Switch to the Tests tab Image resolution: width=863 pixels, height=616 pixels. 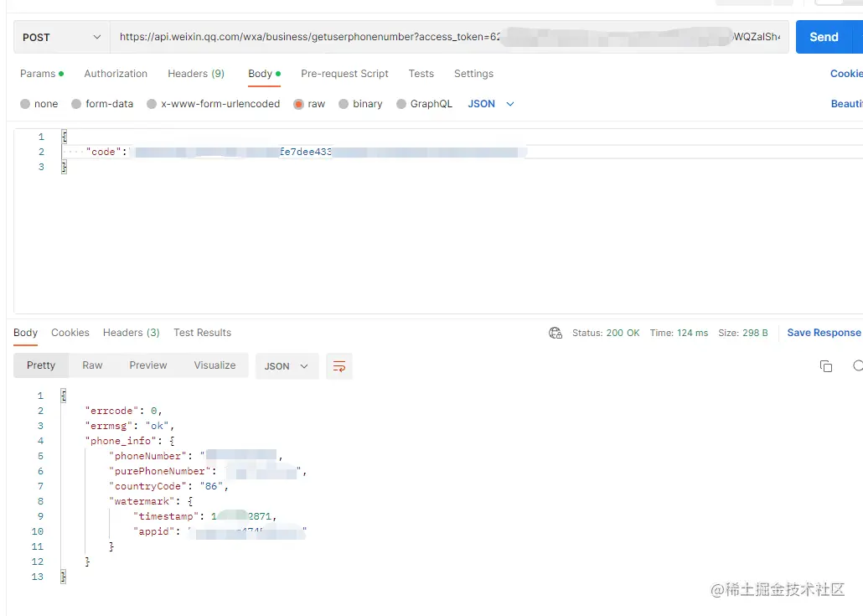421,74
